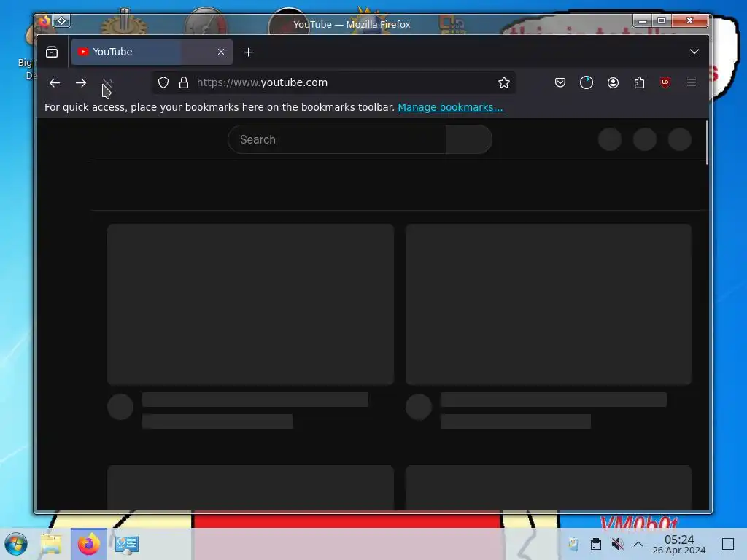Go forward one page in Firefox
747x560 pixels.
click(81, 83)
